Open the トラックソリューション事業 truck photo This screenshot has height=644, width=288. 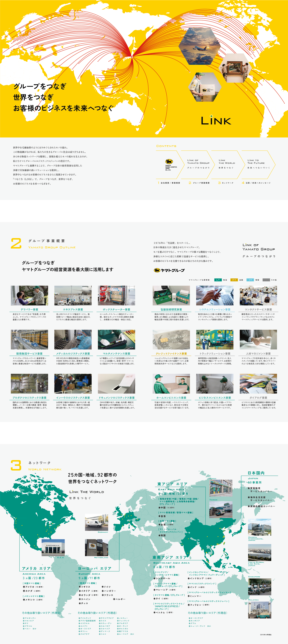[x=215, y=339]
